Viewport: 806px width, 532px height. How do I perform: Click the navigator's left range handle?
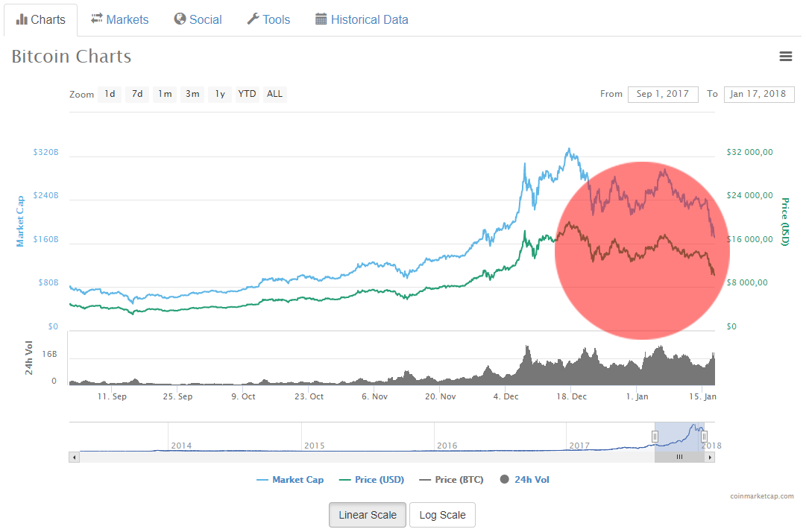pyautogui.click(x=655, y=437)
